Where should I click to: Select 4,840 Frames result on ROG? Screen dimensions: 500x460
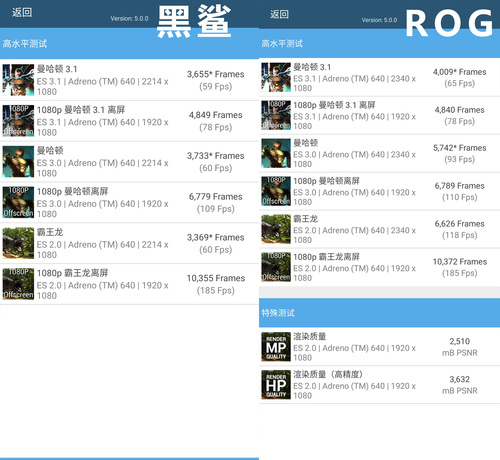click(459, 115)
